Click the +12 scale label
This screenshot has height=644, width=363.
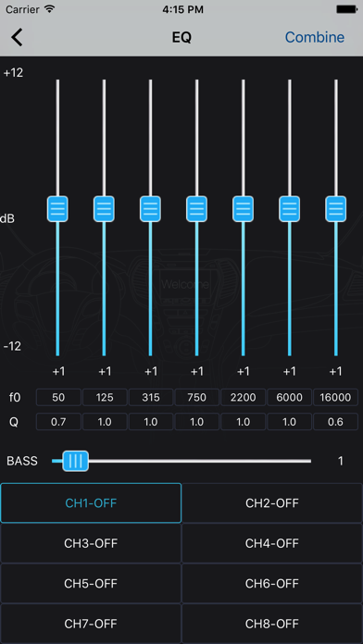13,73
